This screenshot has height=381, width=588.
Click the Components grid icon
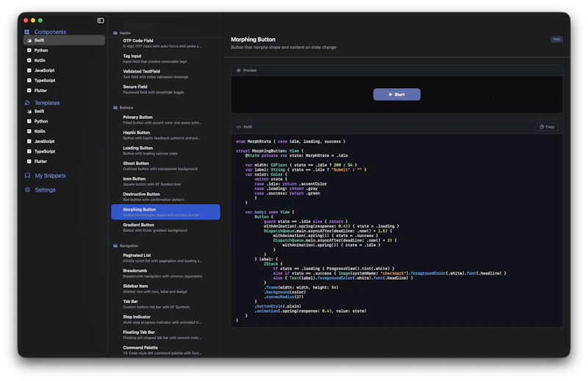coord(27,32)
